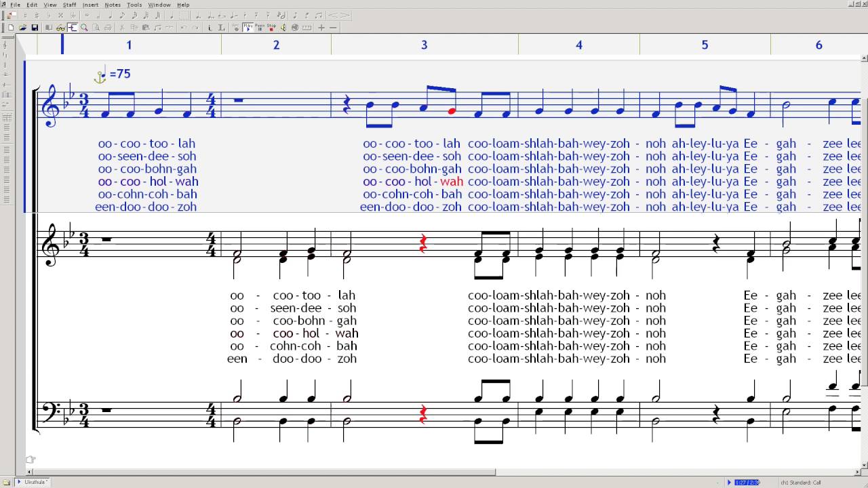This screenshot has width=868, height=488.
Task: Toggle the natural accidental tool
Action: 25,15
